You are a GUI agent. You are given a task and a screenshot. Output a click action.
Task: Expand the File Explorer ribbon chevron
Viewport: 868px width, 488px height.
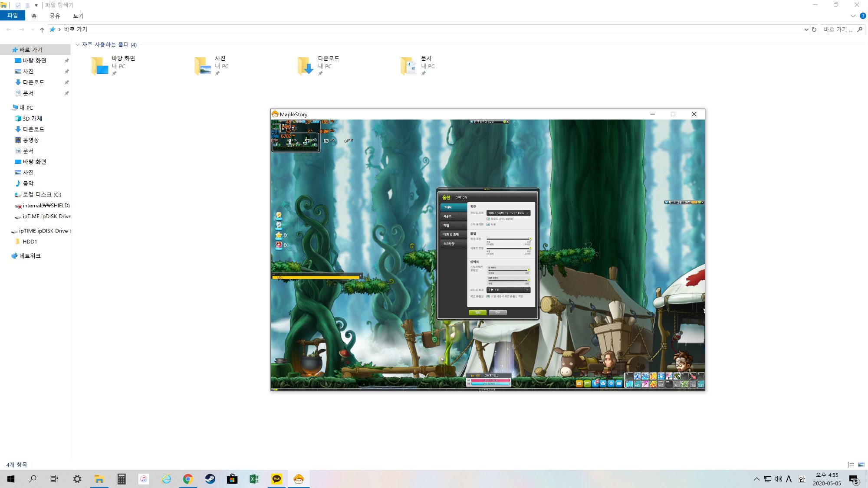(x=853, y=16)
